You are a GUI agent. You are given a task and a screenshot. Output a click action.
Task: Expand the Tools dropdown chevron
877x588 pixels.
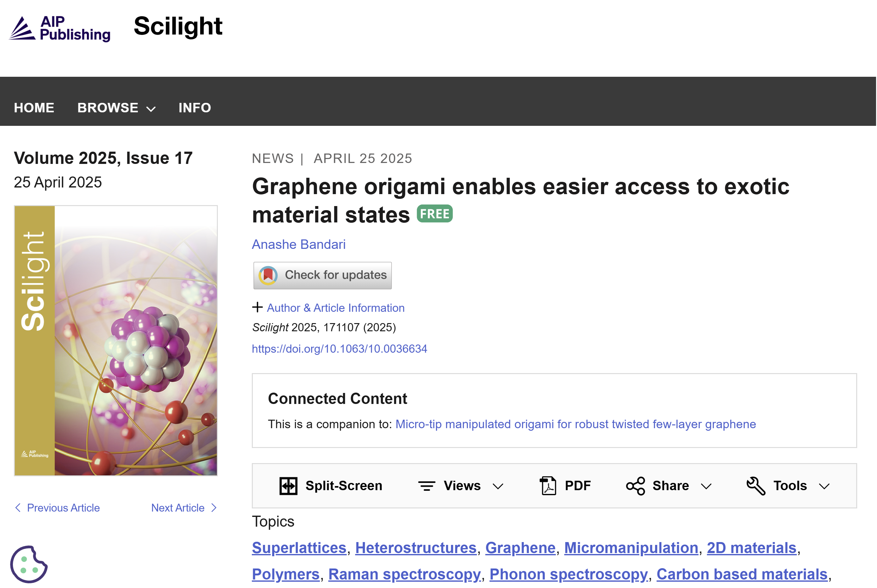pos(824,486)
